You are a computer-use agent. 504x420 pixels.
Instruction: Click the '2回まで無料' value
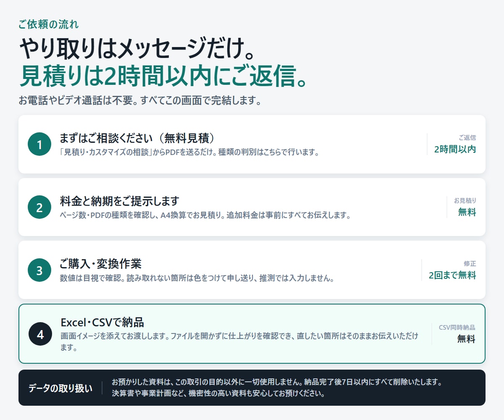pos(452,276)
